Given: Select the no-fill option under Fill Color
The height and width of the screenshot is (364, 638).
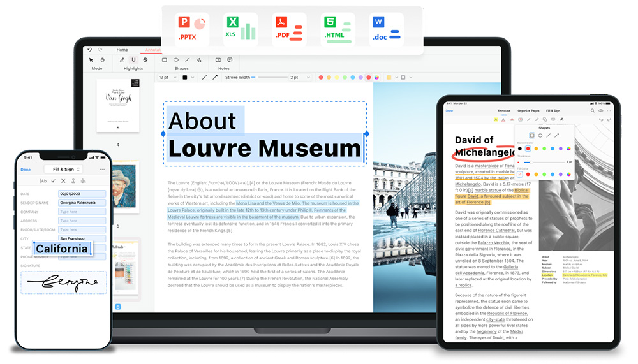Looking at the screenshot, I should [x=520, y=174].
